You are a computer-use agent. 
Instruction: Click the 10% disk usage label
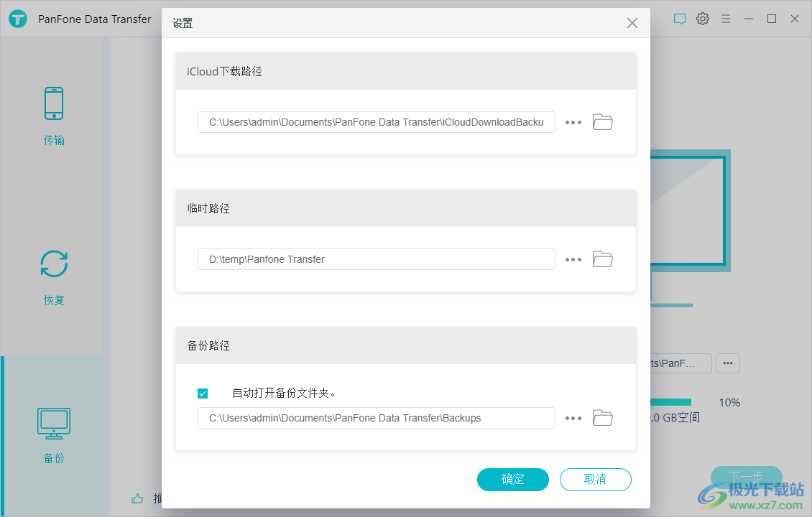[x=729, y=403]
